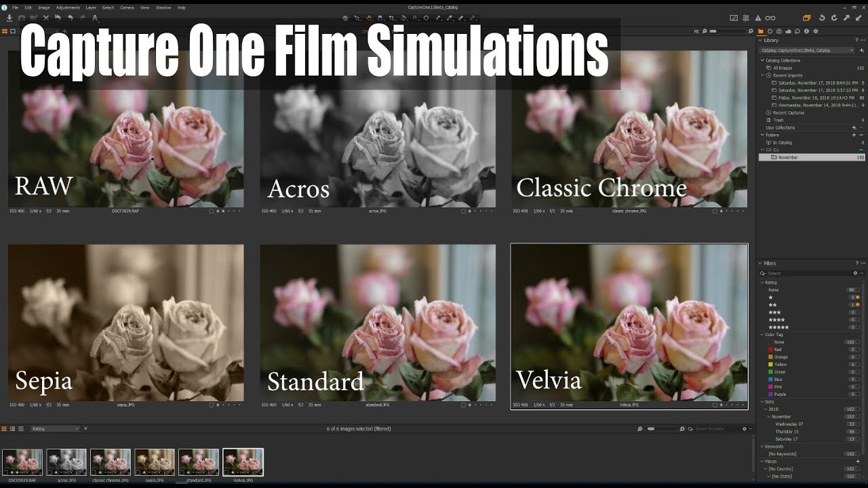
Task: Select the acros.JPG filmstrip thumbnail
Action: [66, 462]
